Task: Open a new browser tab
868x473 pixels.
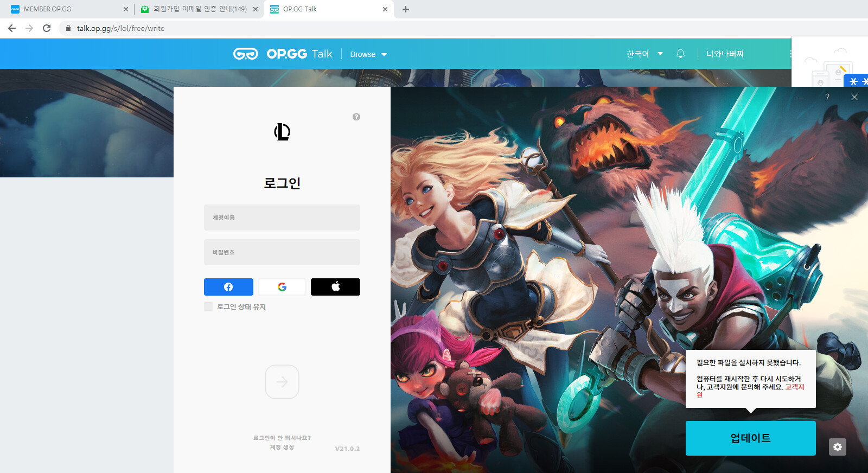Action: point(405,9)
